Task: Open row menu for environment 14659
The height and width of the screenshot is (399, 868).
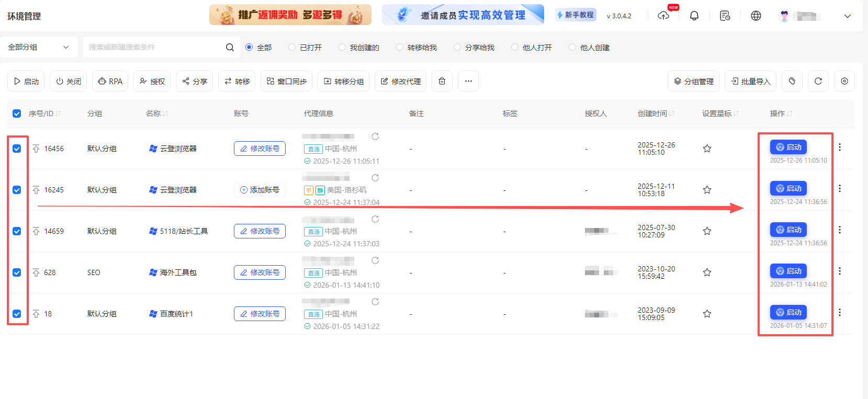Action: point(840,230)
